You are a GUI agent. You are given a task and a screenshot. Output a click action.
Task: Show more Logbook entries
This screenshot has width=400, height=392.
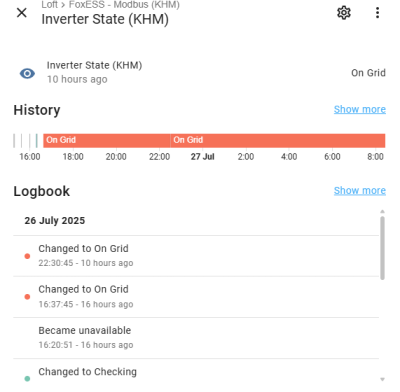pos(360,191)
